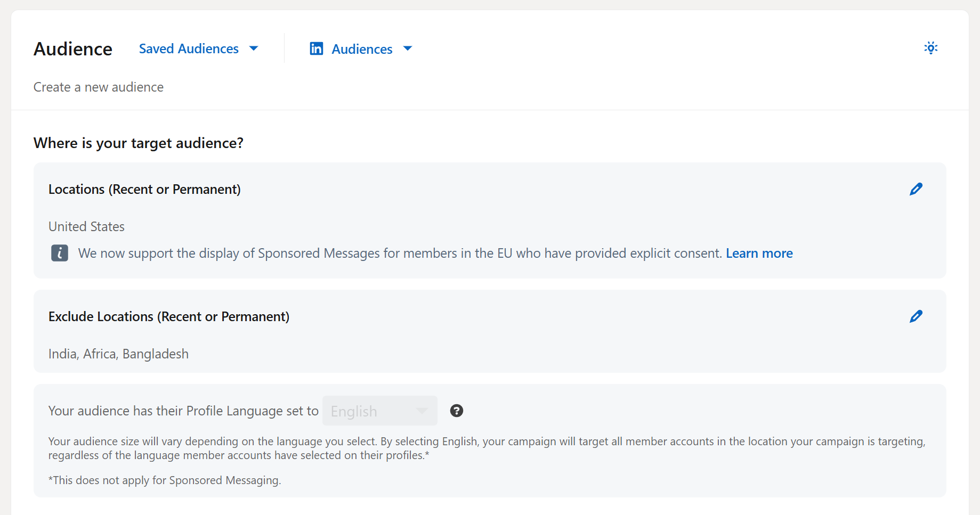980x515 pixels.
Task: Click the Locations (Recent or Permanent) heading
Action: coord(144,189)
